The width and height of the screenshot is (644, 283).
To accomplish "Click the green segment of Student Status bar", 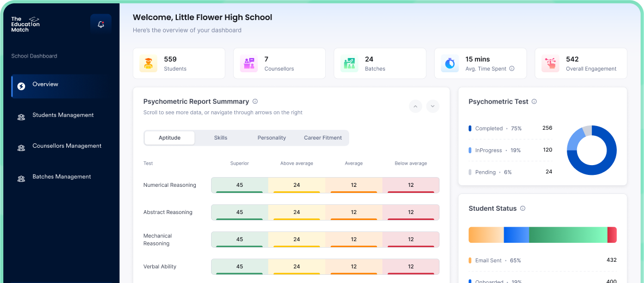I will point(567,235).
